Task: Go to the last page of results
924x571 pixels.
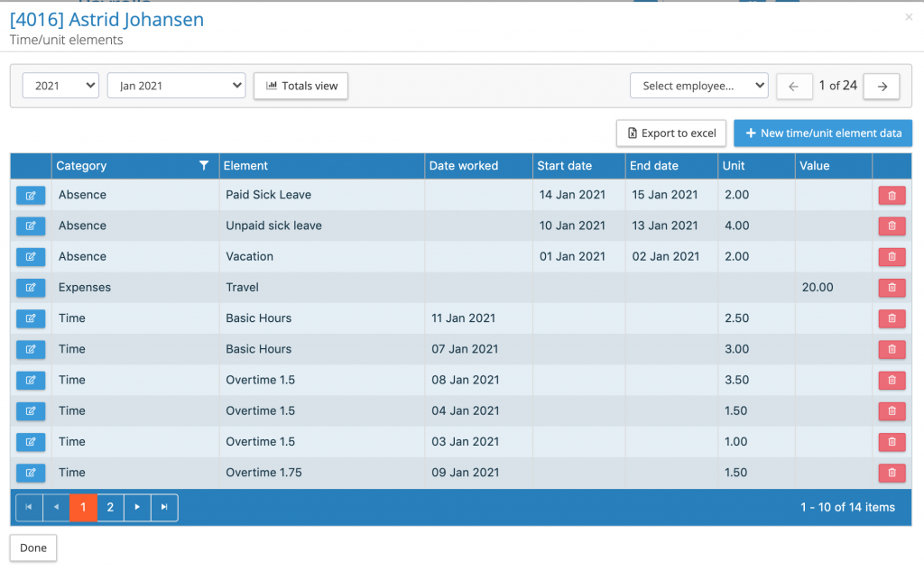Action: [164, 507]
